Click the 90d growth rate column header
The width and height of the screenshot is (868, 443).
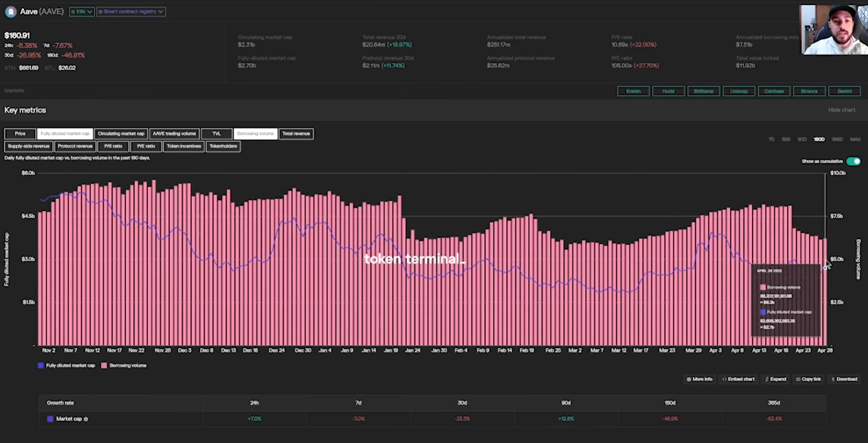pos(566,403)
